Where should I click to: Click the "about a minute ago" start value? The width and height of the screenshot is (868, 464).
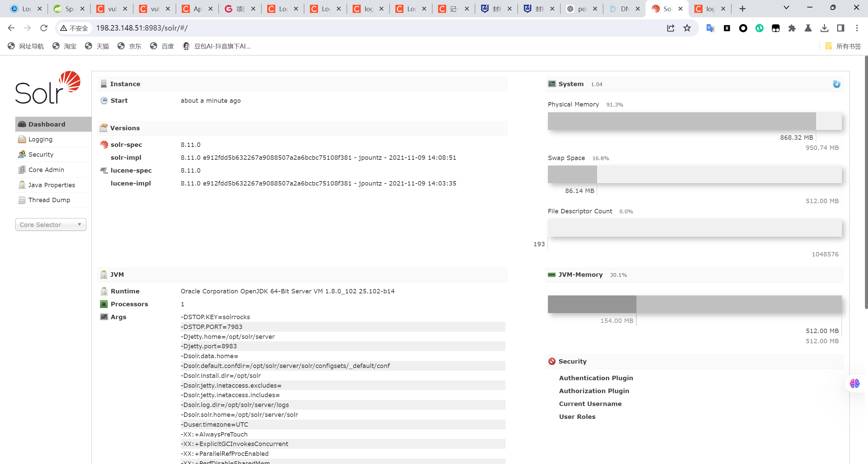tap(211, 101)
